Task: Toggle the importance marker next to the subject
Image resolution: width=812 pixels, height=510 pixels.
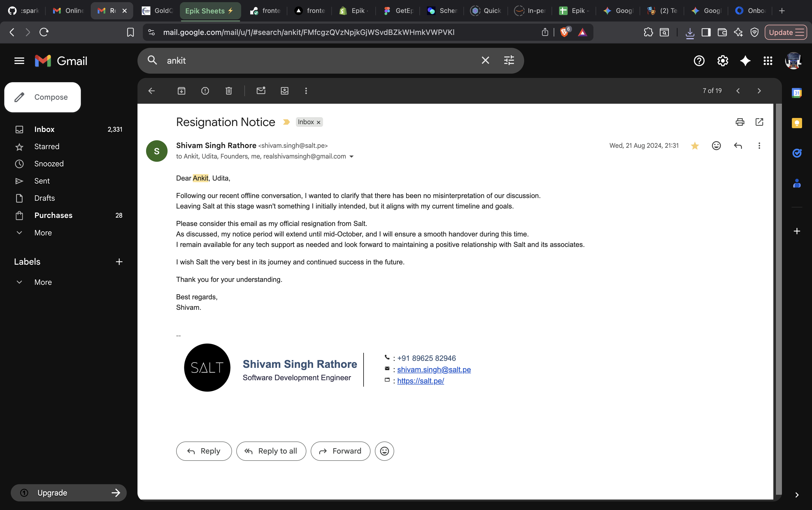Action: 286,122
